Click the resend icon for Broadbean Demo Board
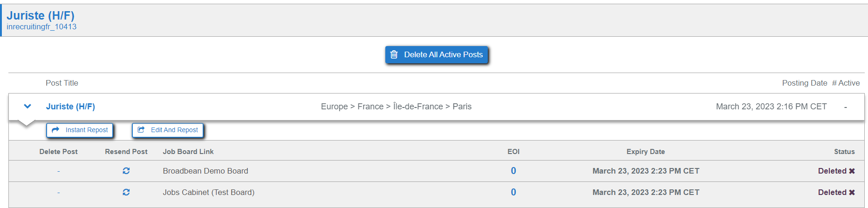868x208 pixels. [126, 171]
